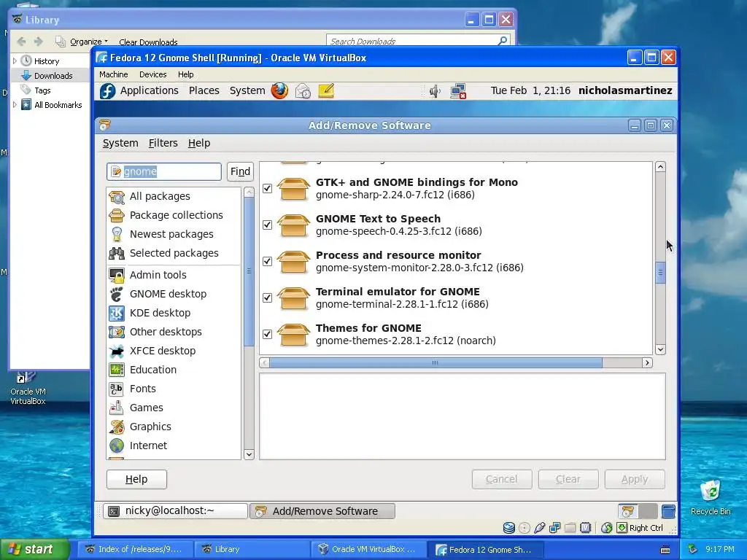Click package list scroll up arrow

tap(660, 167)
